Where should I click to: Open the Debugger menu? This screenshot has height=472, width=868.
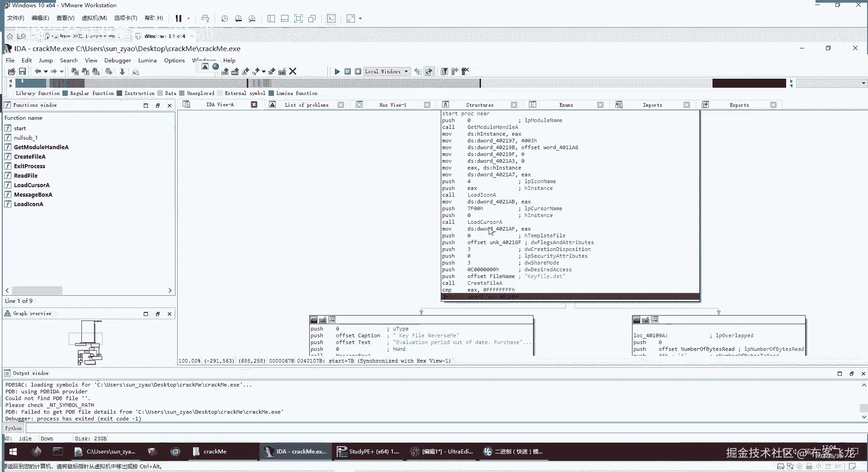(118, 60)
